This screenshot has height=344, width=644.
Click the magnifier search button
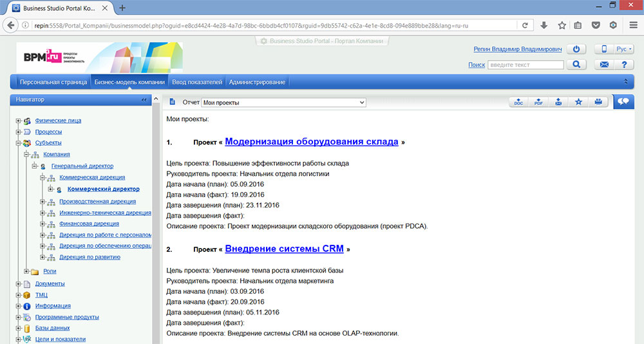pos(577,64)
